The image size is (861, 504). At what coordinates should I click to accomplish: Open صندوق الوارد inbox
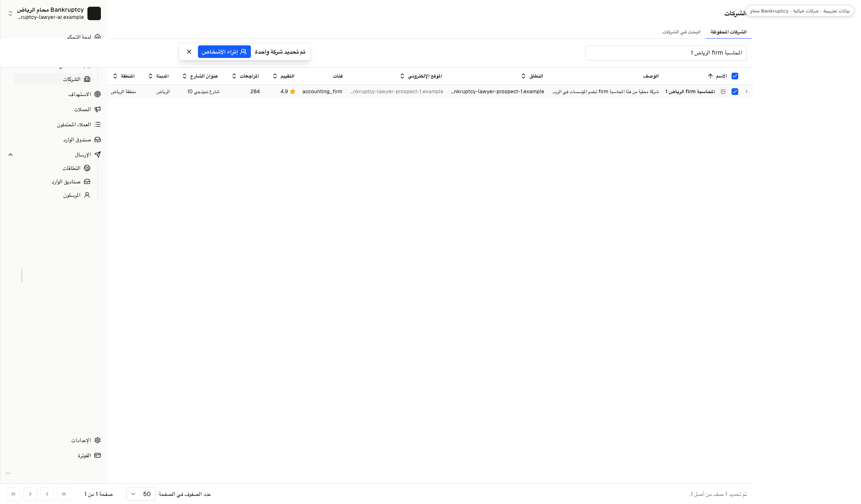[x=54, y=139]
